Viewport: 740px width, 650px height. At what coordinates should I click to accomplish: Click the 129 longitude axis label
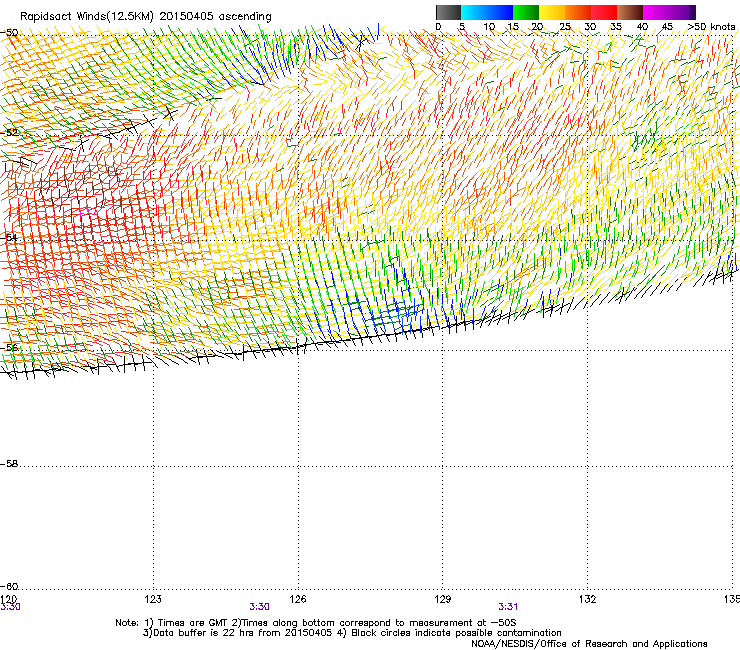click(x=443, y=599)
